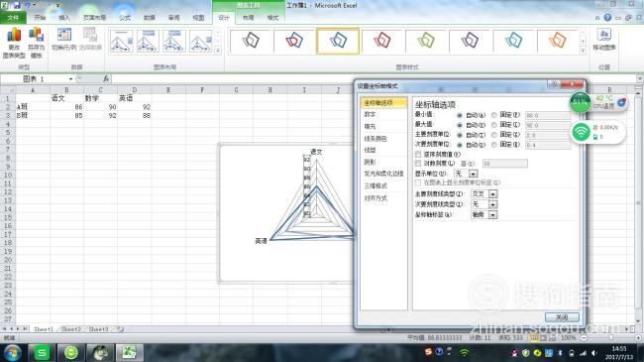Select Fixed radio for minimum value
The width and height of the screenshot is (644, 362).
click(x=494, y=116)
